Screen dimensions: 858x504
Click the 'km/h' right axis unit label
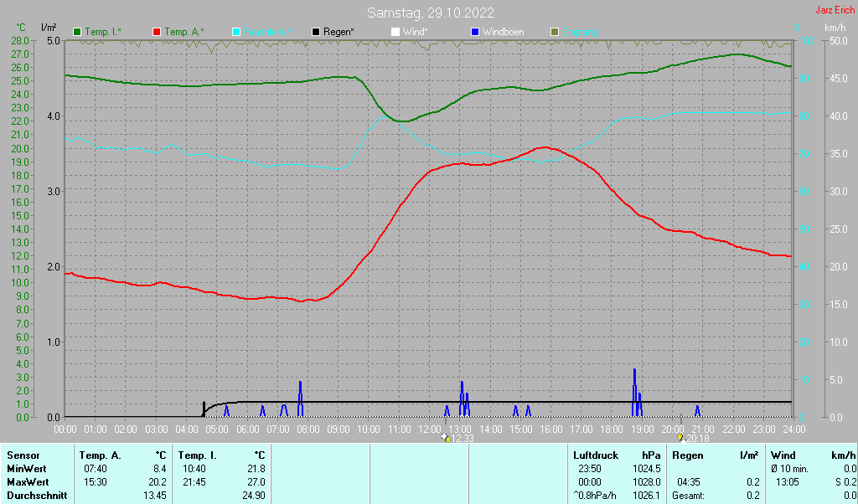pos(835,28)
